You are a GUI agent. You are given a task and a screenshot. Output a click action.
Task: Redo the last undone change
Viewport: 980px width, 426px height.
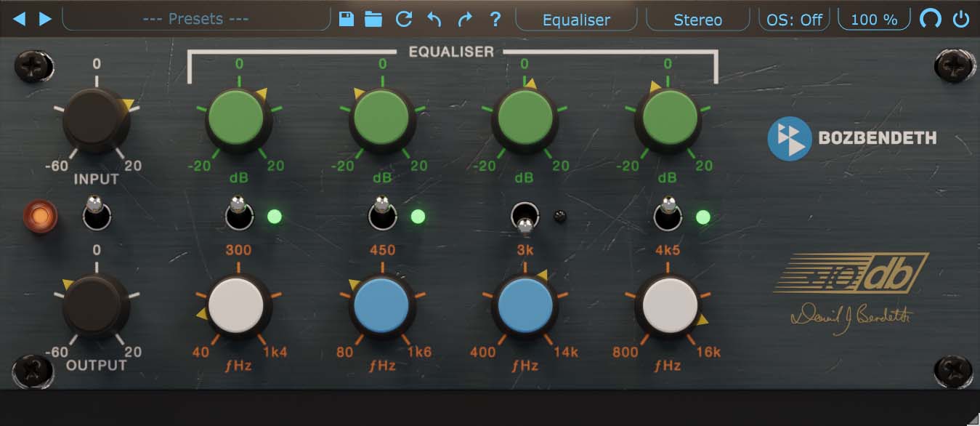[464, 20]
